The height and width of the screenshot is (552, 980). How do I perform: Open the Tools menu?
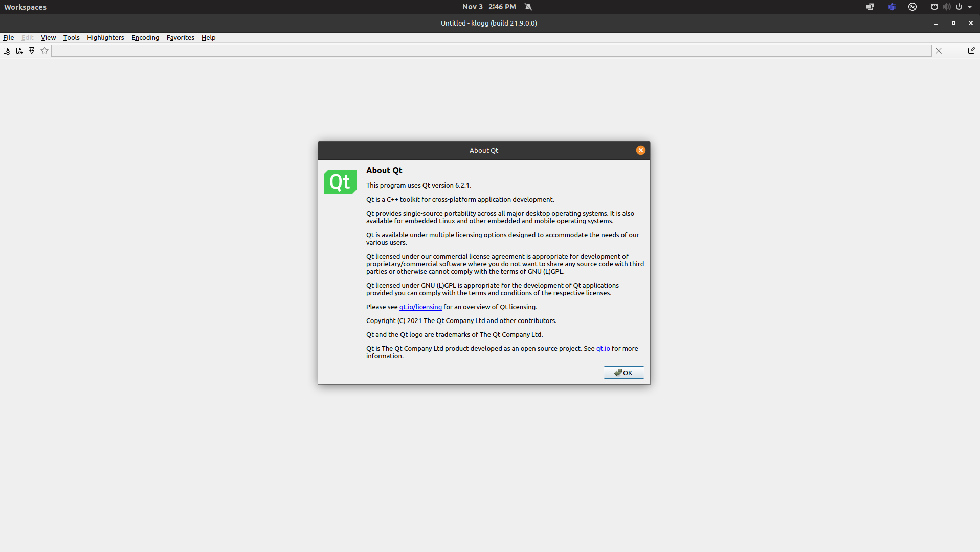click(x=71, y=37)
